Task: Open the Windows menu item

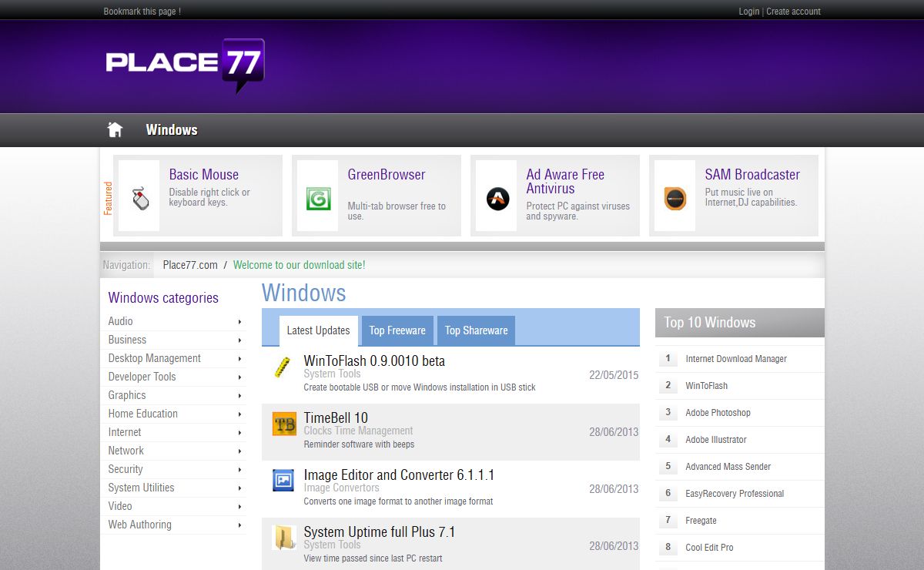Action: (x=172, y=129)
